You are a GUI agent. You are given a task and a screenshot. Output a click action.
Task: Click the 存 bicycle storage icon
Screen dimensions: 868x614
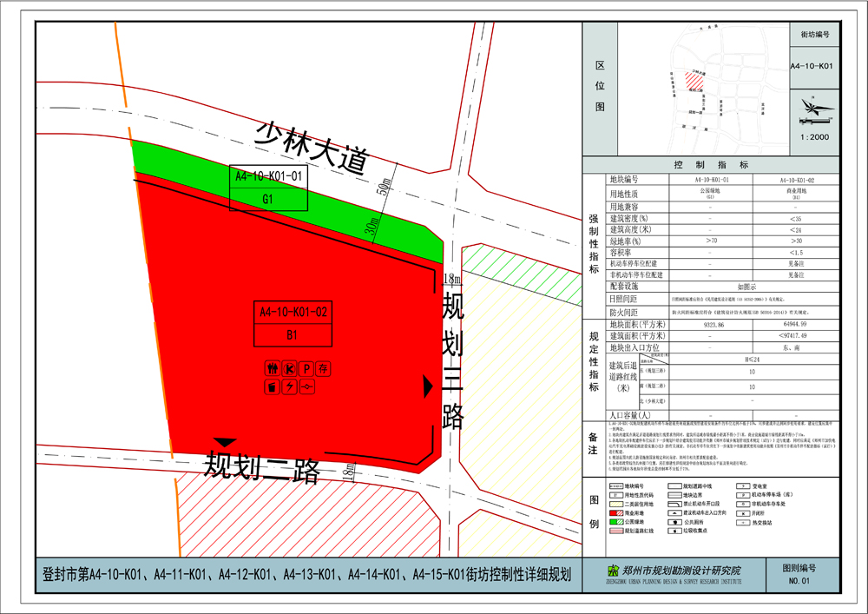323,368
